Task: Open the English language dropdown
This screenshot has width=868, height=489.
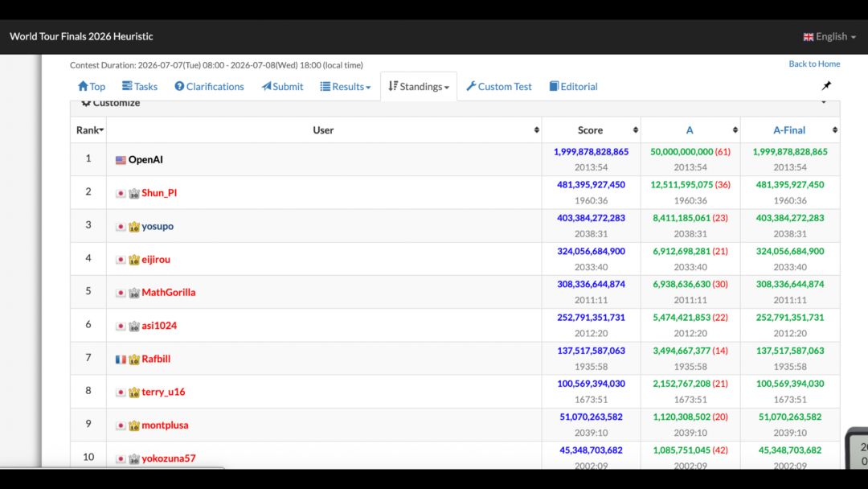Action: click(829, 36)
